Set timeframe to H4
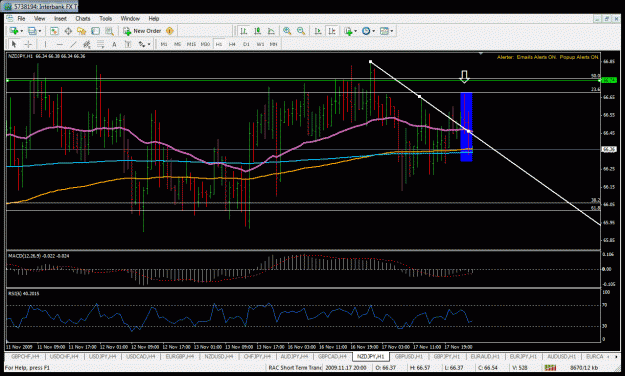The image size is (625, 376). 232,44
